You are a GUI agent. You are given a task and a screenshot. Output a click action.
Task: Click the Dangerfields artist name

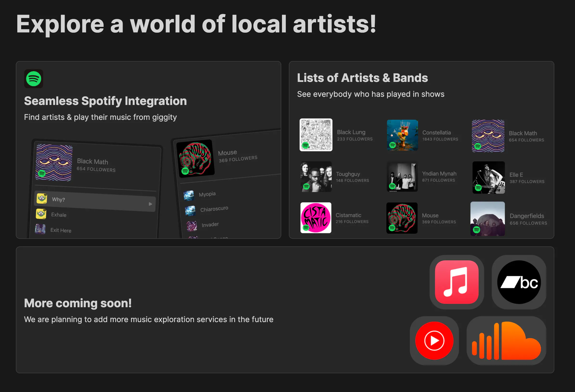pos(527,216)
